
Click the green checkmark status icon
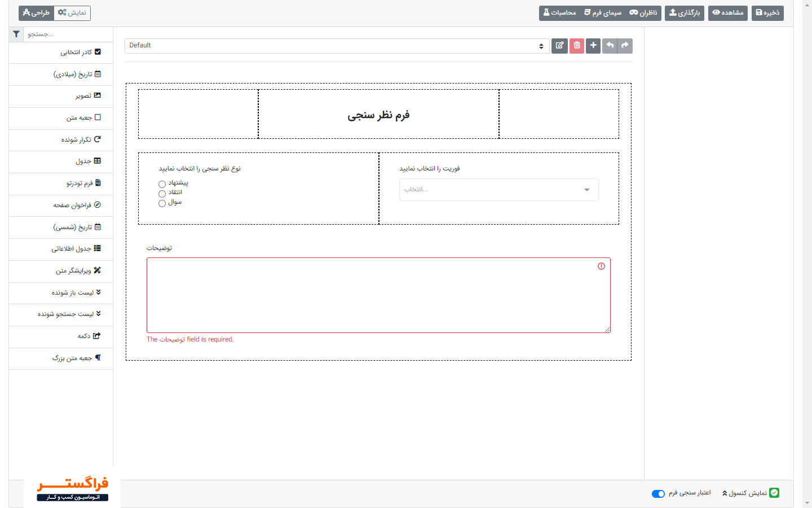tap(774, 493)
